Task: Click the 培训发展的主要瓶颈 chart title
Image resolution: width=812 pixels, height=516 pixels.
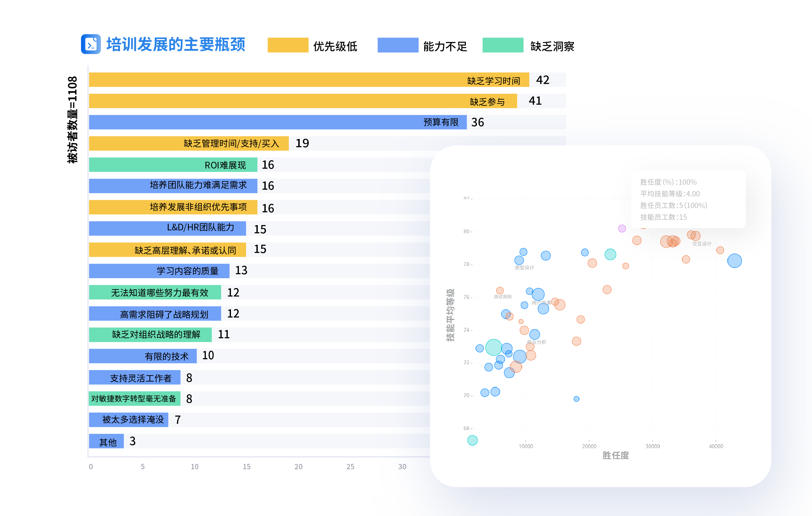Action: pyautogui.click(x=176, y=45)
